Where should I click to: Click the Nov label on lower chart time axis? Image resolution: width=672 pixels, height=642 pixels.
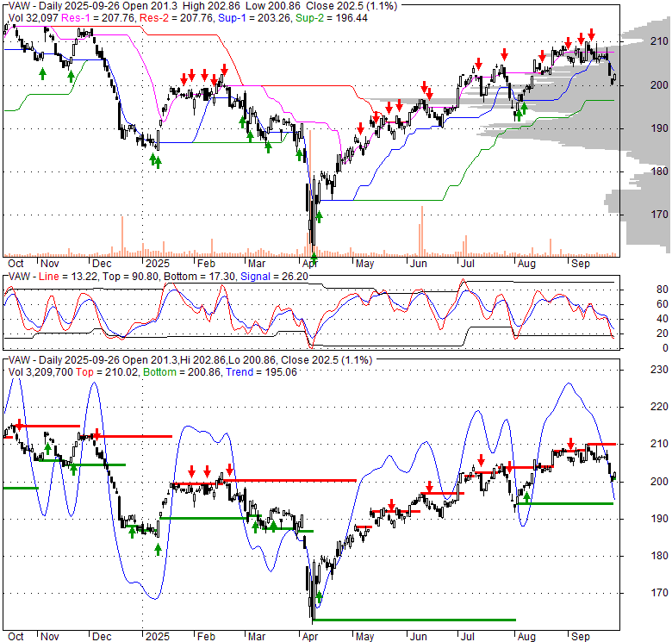(x=50, y=637)
